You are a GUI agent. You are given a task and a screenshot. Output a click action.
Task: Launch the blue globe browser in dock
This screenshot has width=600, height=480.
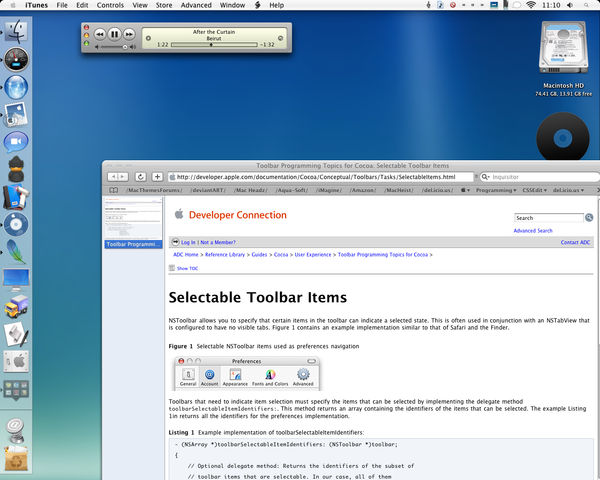pyautogui.click(x=16, y=87)
